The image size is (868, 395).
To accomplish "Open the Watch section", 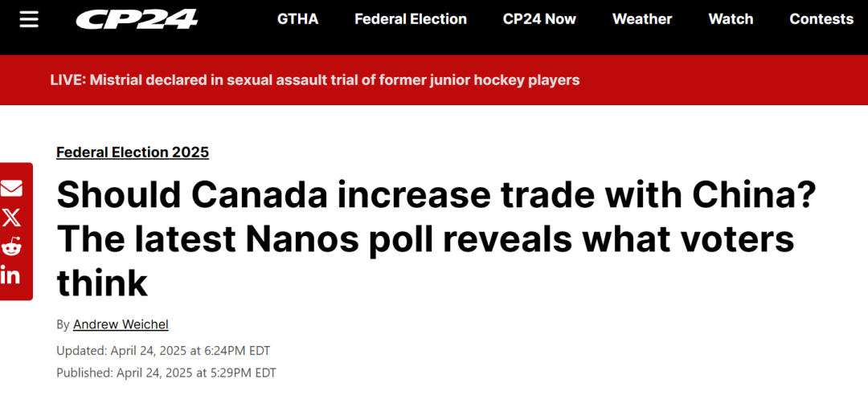I will (731, 19).
